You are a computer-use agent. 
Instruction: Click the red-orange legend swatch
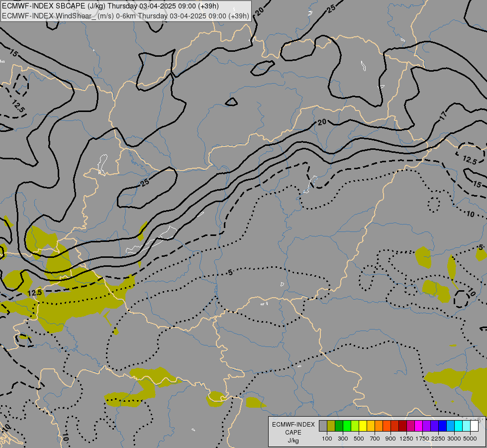pos(387,426)
